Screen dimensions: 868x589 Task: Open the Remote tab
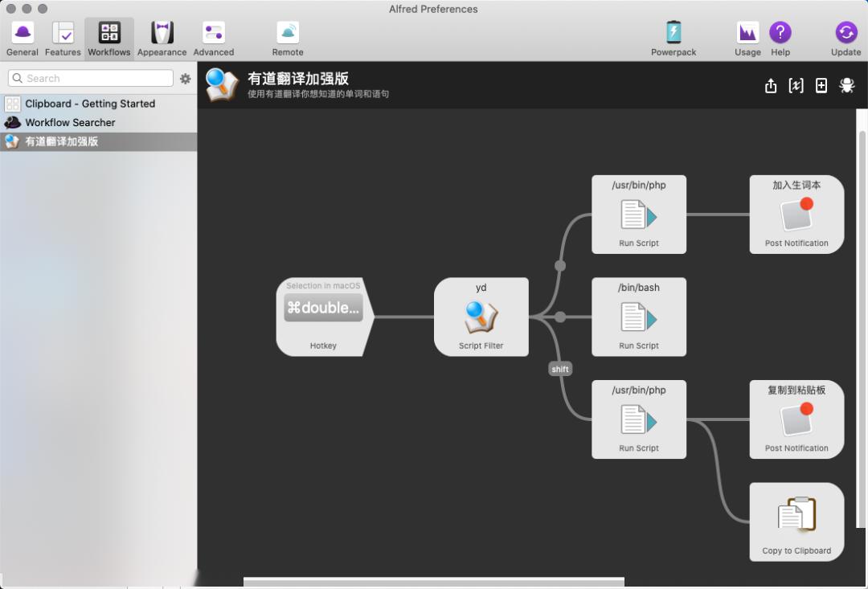tap(288, 39)
